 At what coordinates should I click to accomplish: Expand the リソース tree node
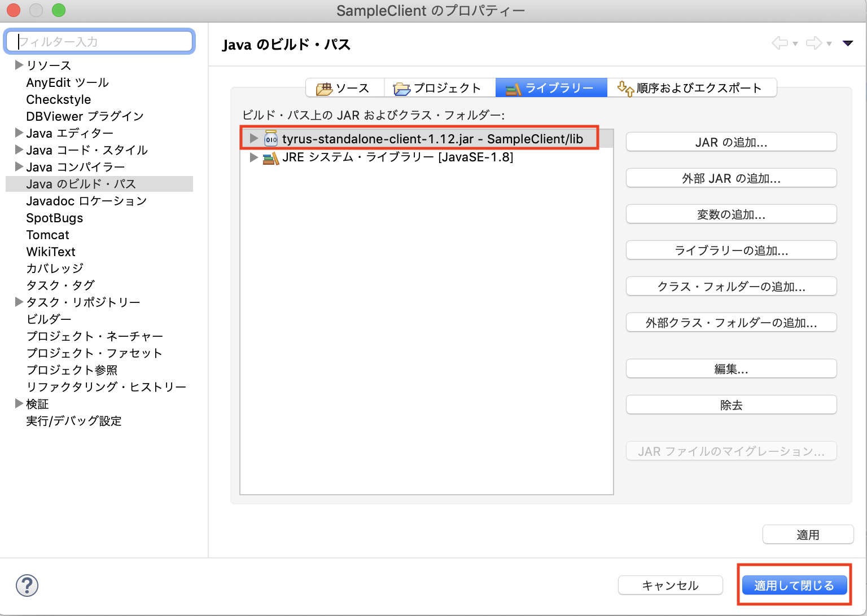(x=19, y=65)
